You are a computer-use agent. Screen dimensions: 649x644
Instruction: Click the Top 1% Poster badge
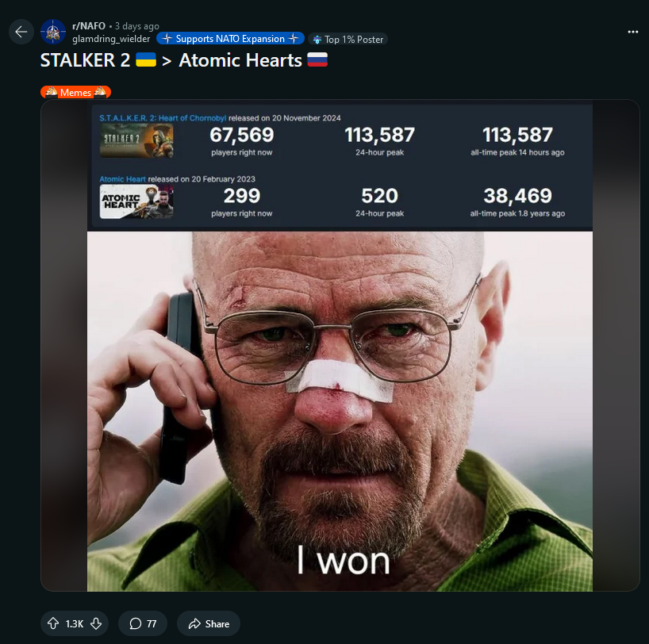click(x=348, y=40)
